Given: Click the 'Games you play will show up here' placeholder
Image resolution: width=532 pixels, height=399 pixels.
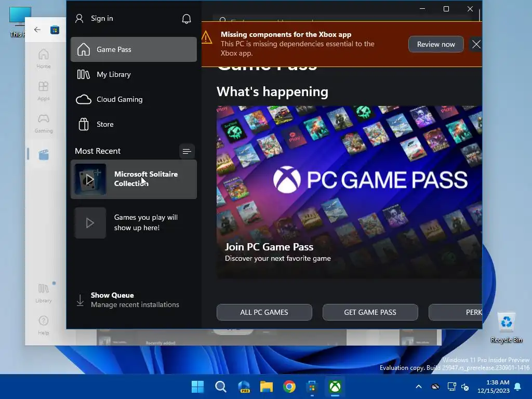Looking at the screenshot, I should click(x=134, y=222).
